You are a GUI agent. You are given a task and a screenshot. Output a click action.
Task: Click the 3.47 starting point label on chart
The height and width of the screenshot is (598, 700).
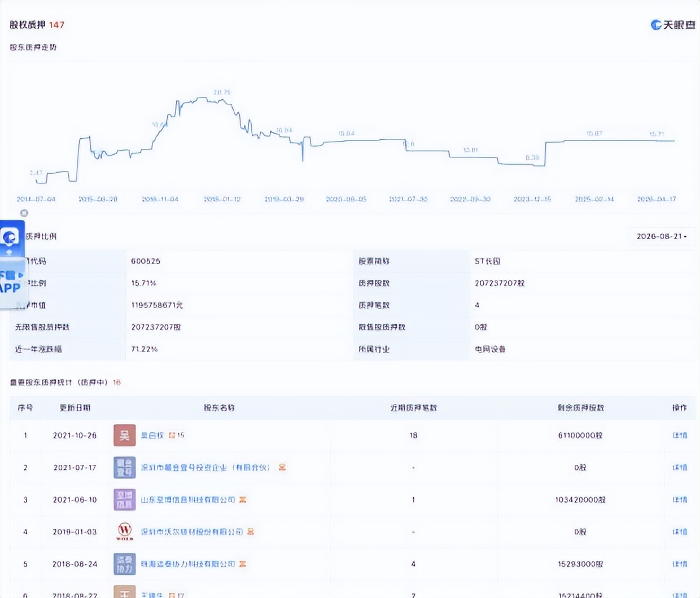pos(36,173)
